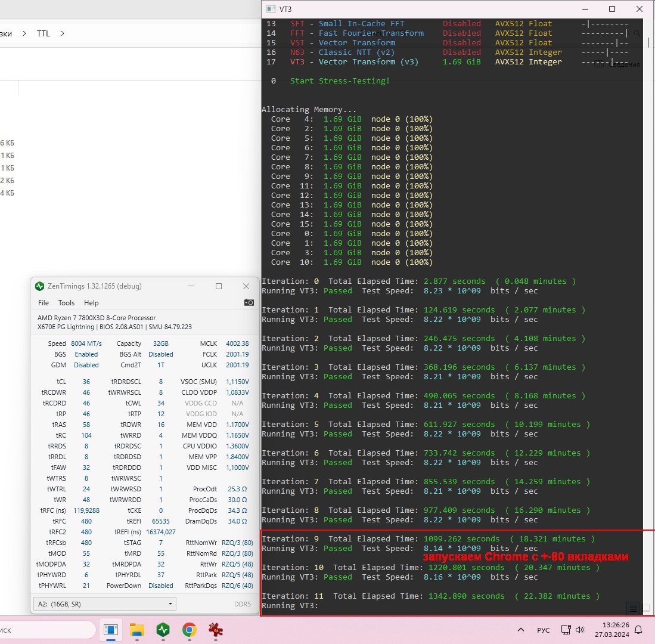Viewport: 655px width, 644px height.
Task: Open the ZenTimings File menu
Action: click(44, 303)
